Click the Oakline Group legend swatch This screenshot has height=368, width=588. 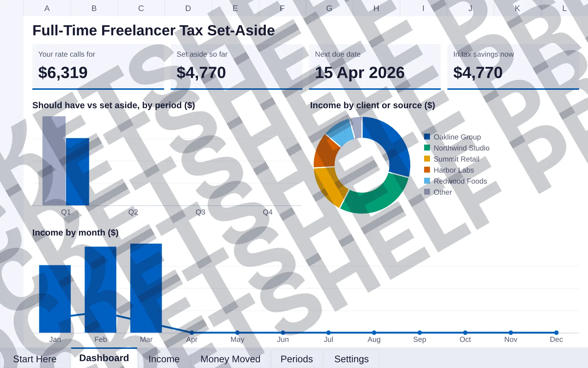point(427,137)
